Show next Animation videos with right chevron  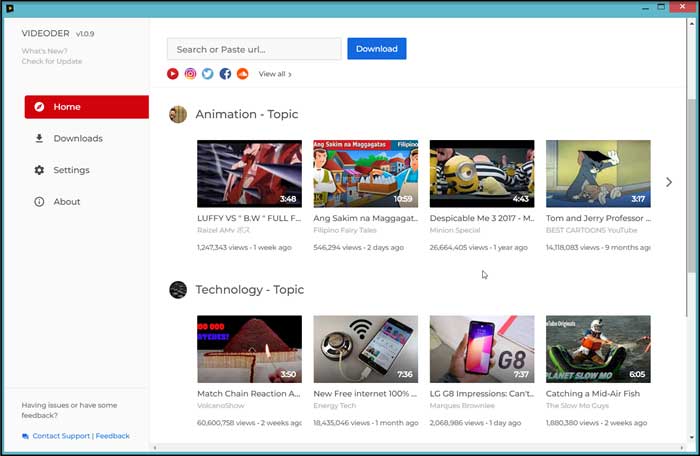[668, 182]
